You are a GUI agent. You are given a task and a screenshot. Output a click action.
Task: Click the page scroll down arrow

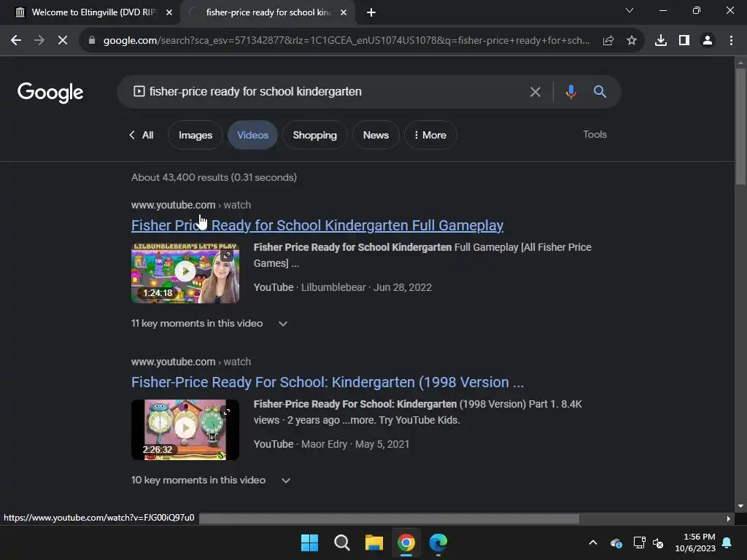pyautogui.click(x=740, y=506)
